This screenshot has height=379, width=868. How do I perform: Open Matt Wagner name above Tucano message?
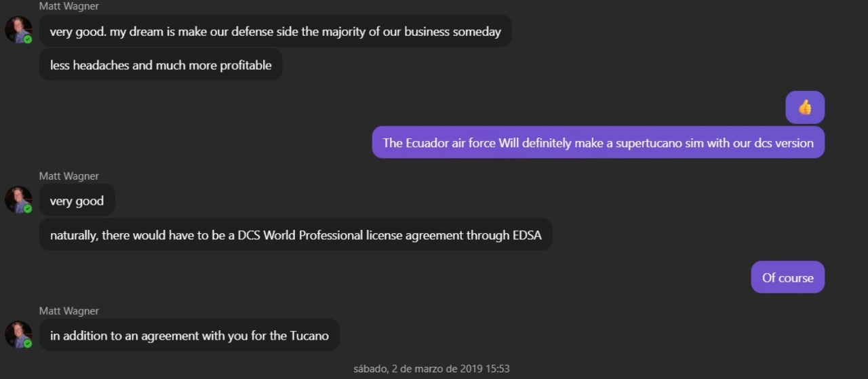69,311
